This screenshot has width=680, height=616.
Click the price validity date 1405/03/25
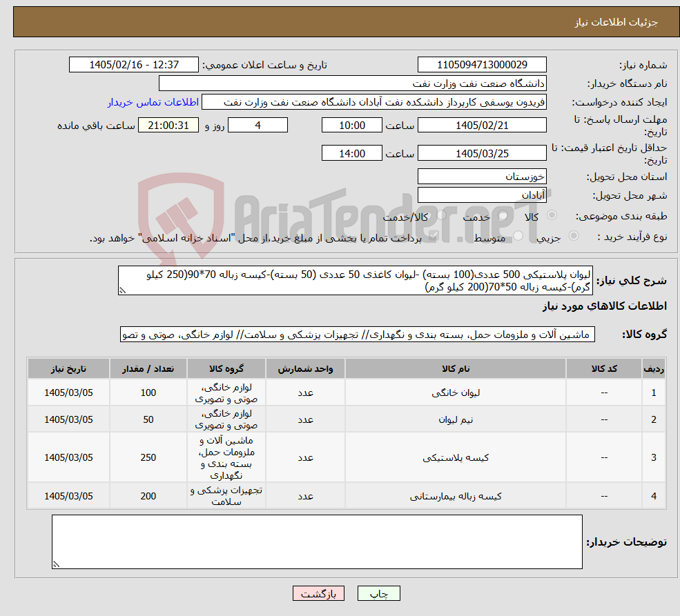pos(482,153)
